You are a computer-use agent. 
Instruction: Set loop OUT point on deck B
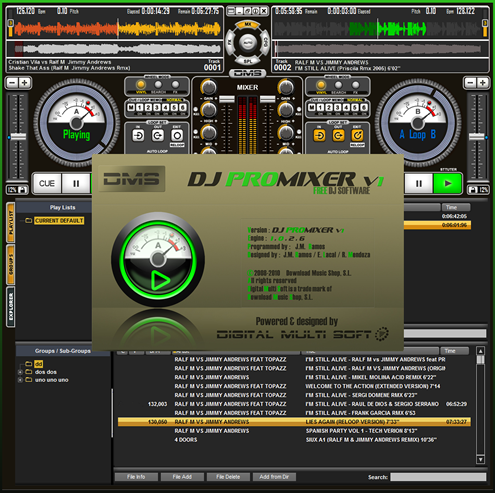click(x=338, y=136)
